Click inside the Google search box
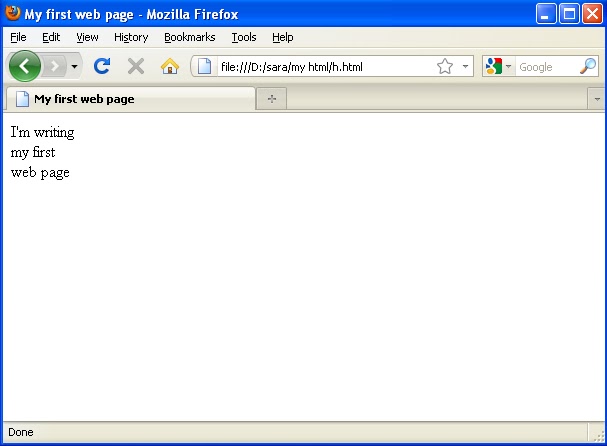This screenshot has width=607, height=446. pos(547,67)
